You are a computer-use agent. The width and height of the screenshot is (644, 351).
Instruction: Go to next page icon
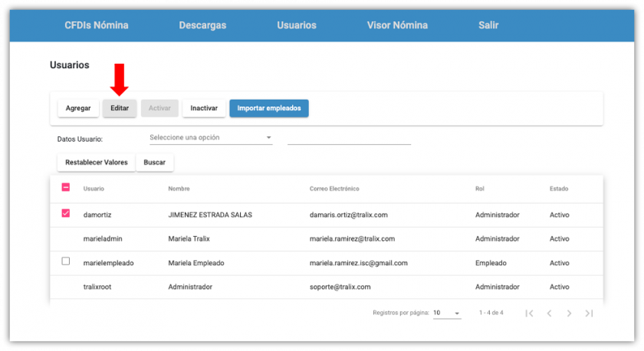click(569, 313)
